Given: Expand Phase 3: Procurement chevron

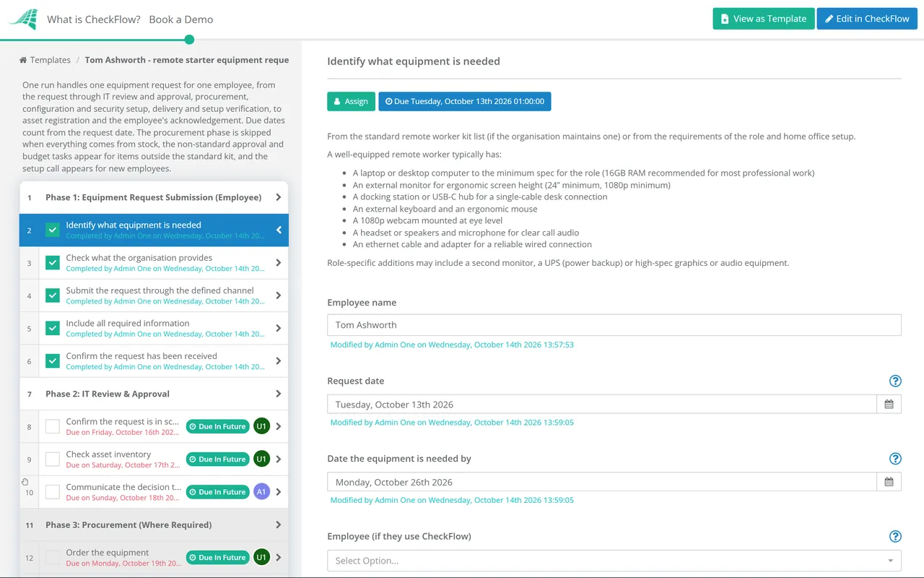Looking at the screenshot, I should [279, 525].
